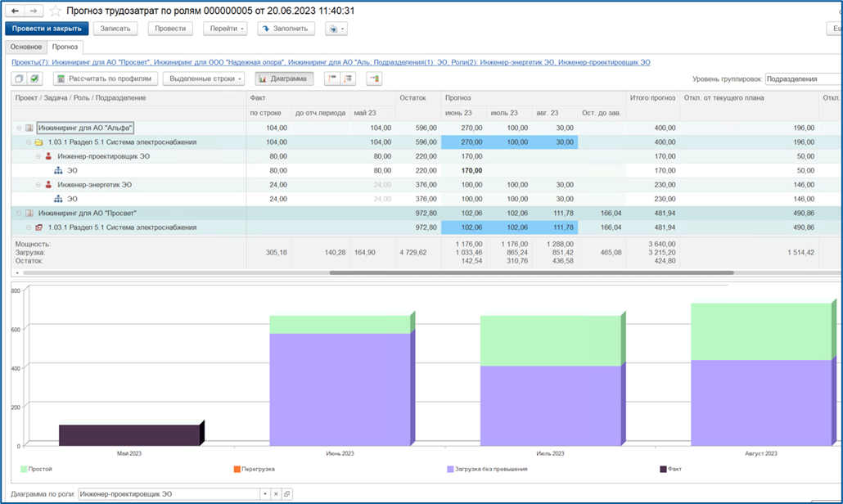The width and height of the screenshot is (843, 504).
Task: Click the red-green bars toolbar icon
Action: pos(374,79)
